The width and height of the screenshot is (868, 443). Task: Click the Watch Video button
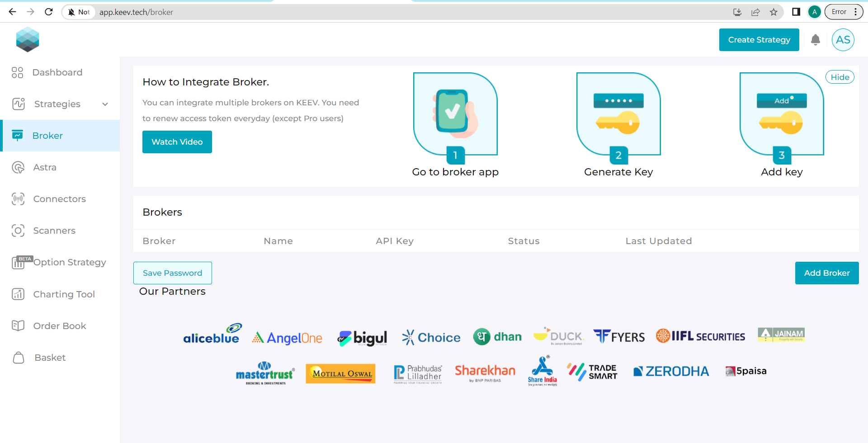177,142
